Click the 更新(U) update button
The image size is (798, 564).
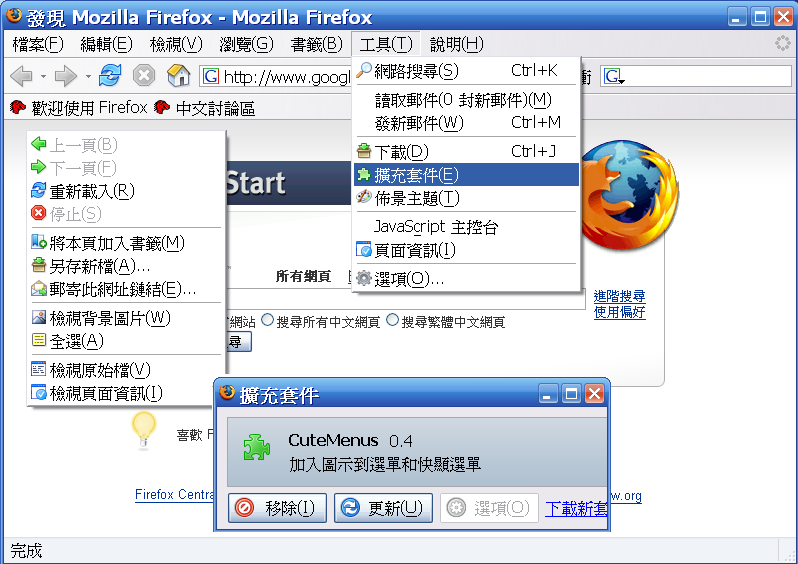tap(383, 507)
